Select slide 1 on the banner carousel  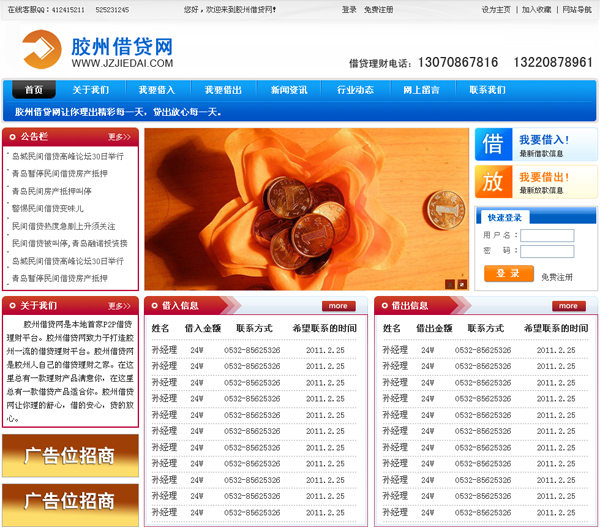click(x=449, y=284)
